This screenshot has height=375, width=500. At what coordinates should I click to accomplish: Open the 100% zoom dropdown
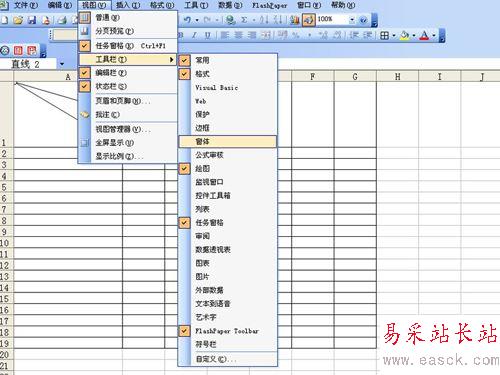tap(352, 20)
